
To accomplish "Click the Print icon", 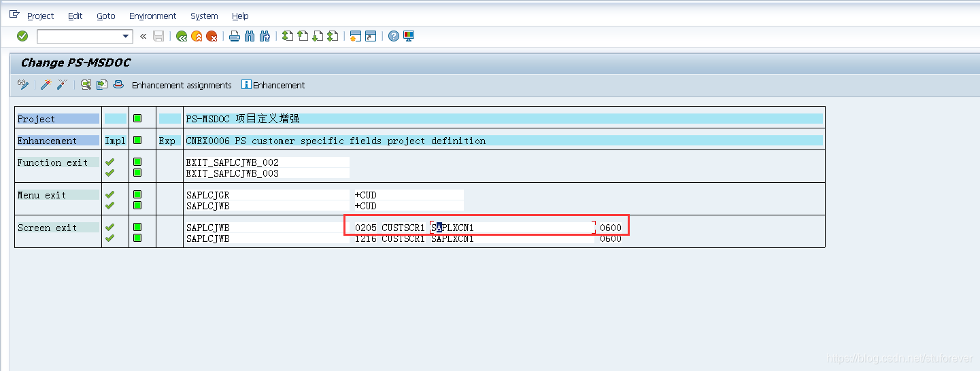I will pyautogui.click(x=235, y=36).
